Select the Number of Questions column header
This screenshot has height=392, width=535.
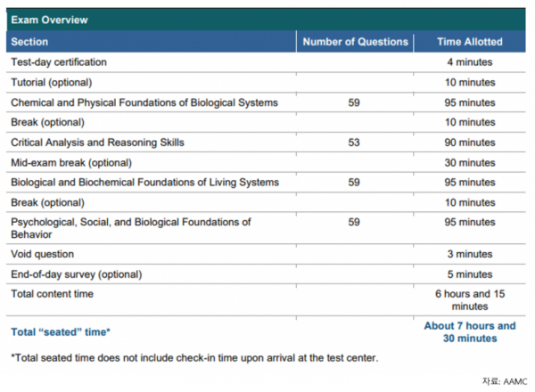point(355,42)
